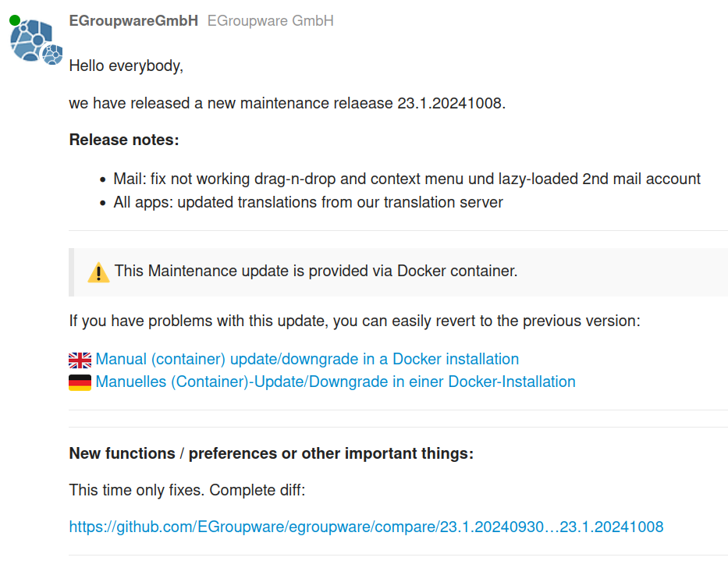Click the Hello everybody greeting line

(126, 66)
